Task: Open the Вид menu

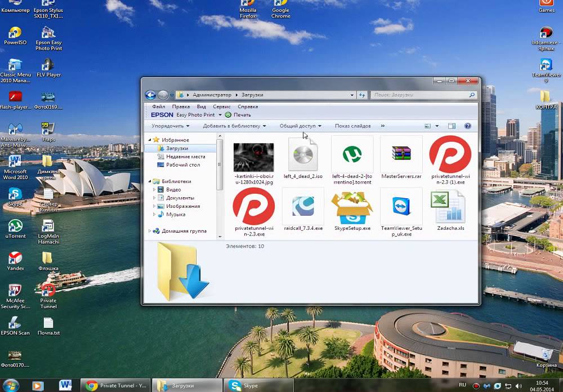Action: click(201, 106)
